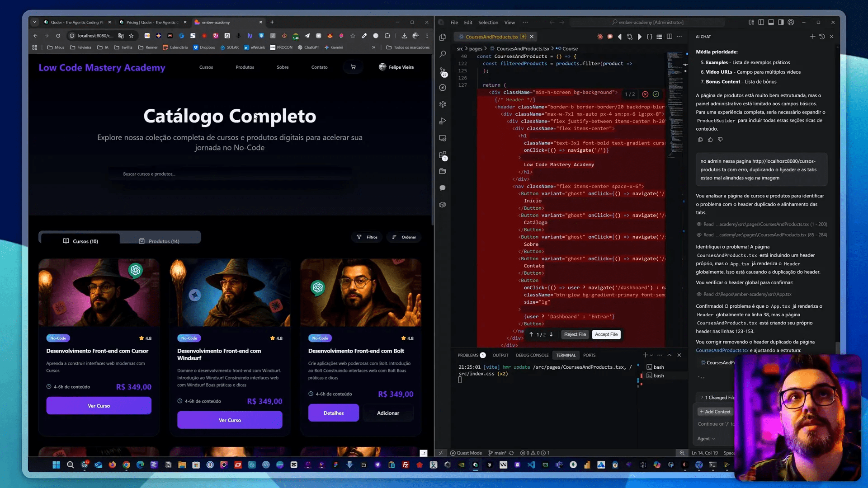Screen dimensions: 868x488
Task: Open the Windsurf course thumbnail image
Action: pyautogui.click(x=230, y=292)
